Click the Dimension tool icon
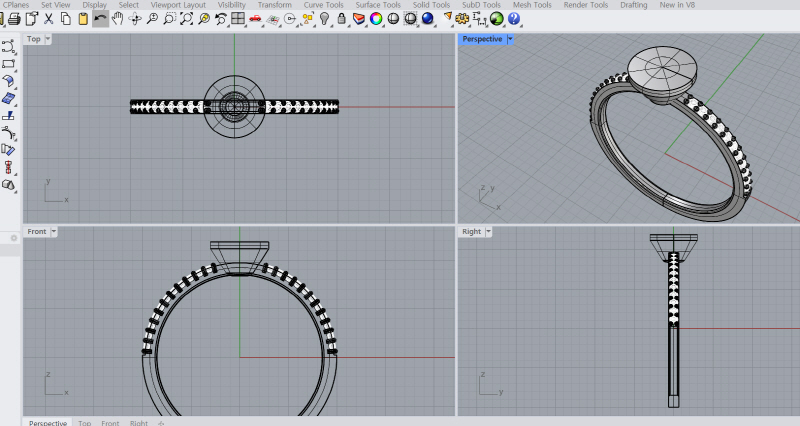 479,19
